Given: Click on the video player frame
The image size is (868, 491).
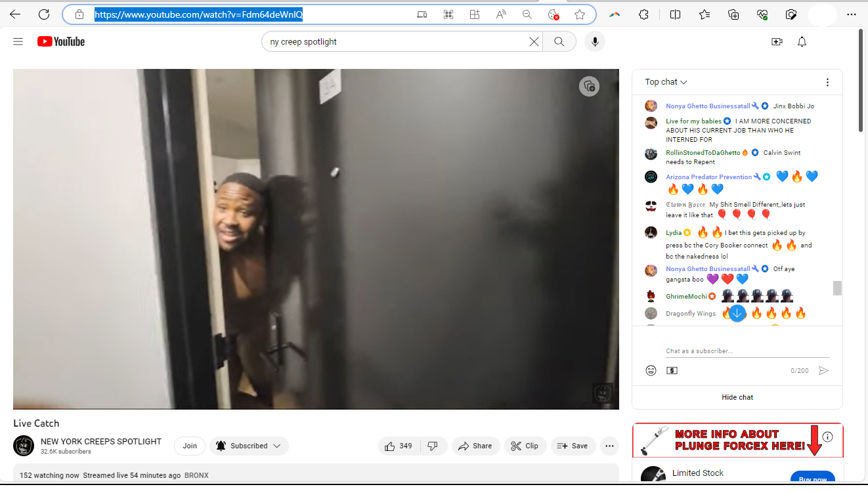Looking at the screenshot, I should pyautogui.click(x=316, y=239).
